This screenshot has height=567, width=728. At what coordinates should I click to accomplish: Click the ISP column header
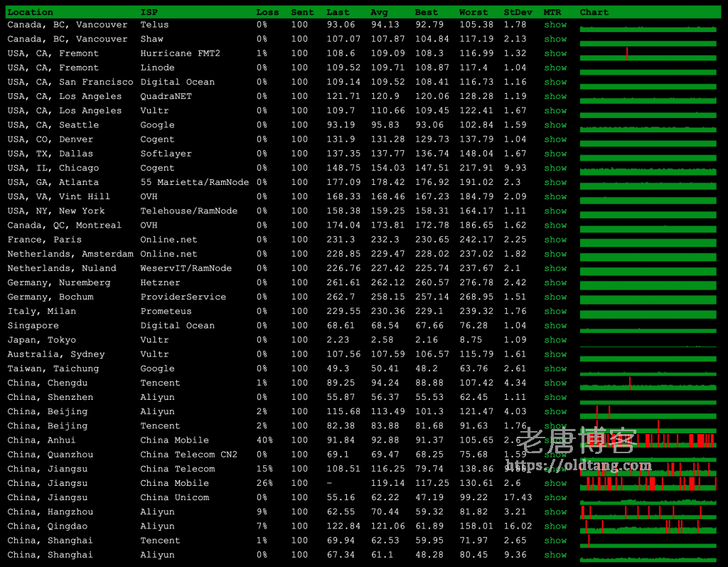coord(149,12)
